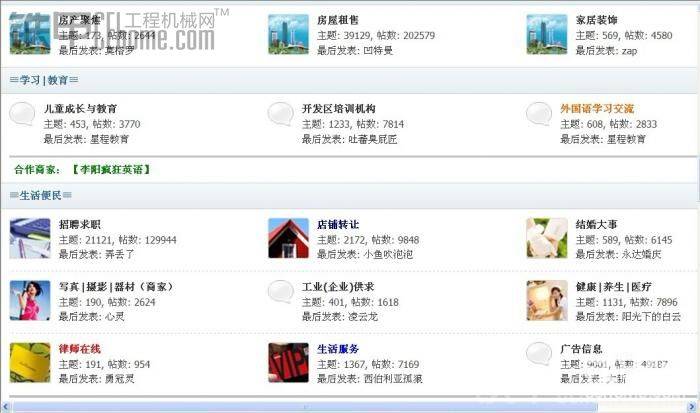Click the scrollbar right arrow button
700x413 pixels.
[692, 407]
